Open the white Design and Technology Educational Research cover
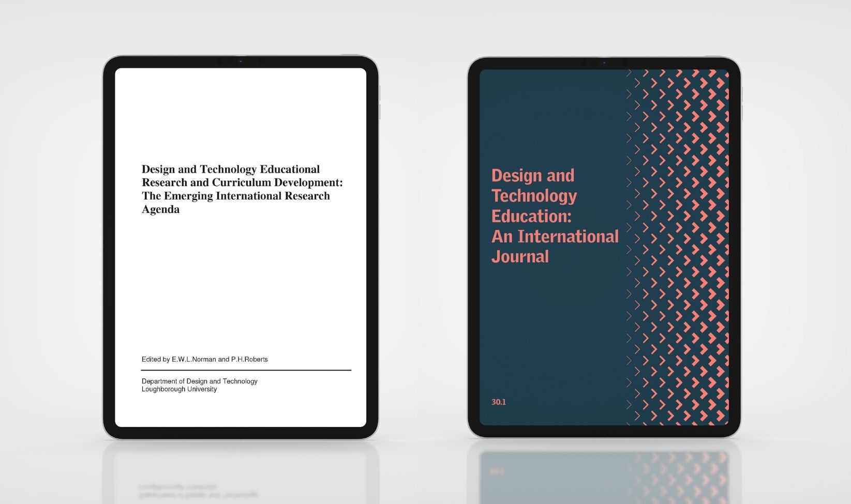This screenshot has width=851, height=504. point(241,247)
